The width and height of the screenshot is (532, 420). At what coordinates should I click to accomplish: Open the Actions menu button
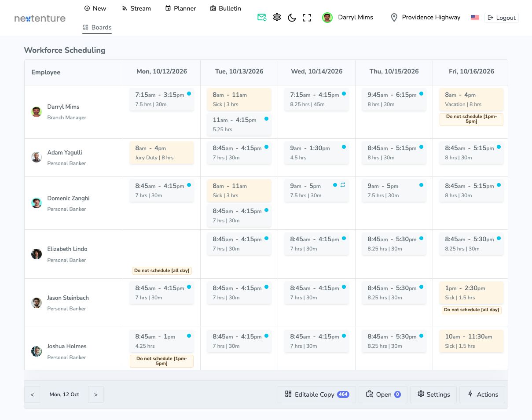point(482,394)
